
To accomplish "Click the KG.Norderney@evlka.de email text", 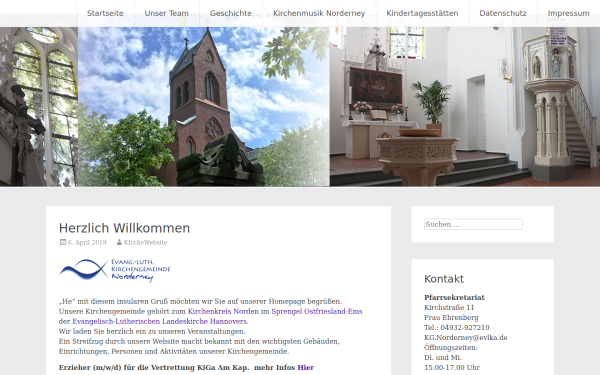I will coord(466,338).
